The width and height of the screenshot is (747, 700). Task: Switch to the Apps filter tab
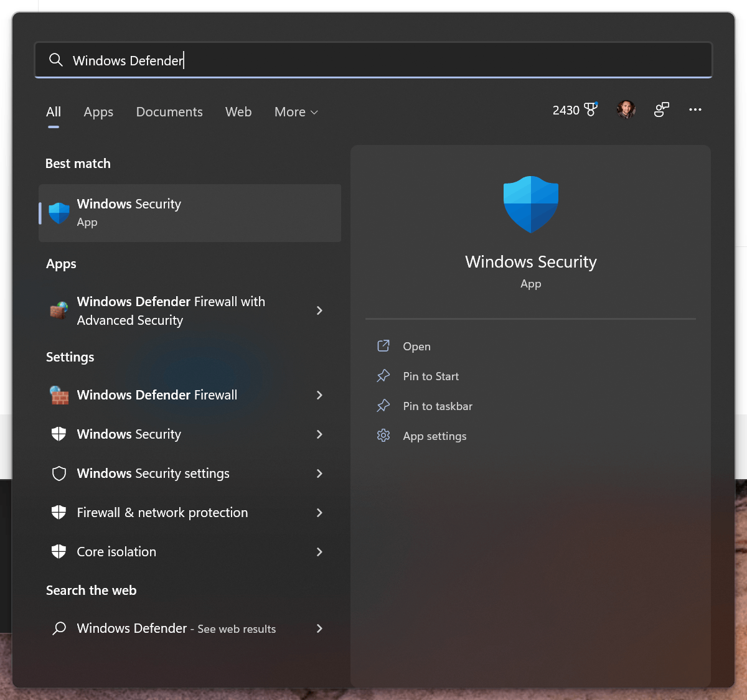point(98,112)
